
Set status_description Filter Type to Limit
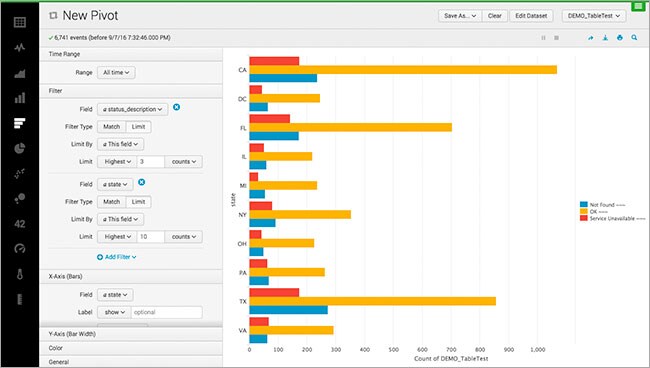pyautogui.click(x=138, y=127)
